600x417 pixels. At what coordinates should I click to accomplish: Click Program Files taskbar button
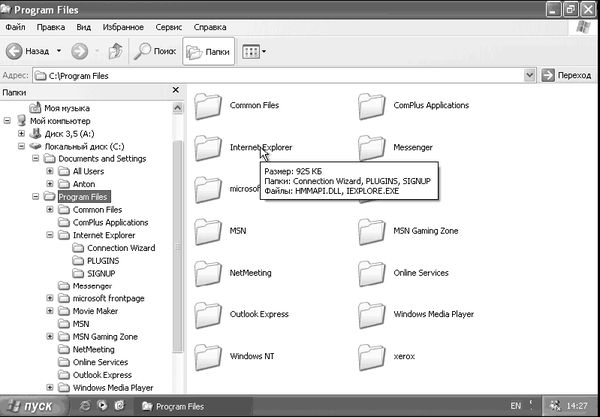click(x=193, y=406)
